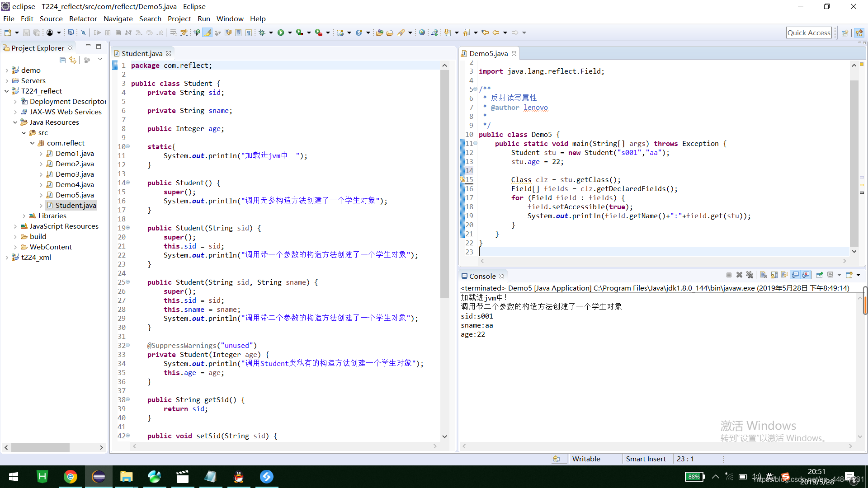This screenshot has width=868, height=488.
Task: Click Collapse All in Project Explorer
Action: pos(62,60)
